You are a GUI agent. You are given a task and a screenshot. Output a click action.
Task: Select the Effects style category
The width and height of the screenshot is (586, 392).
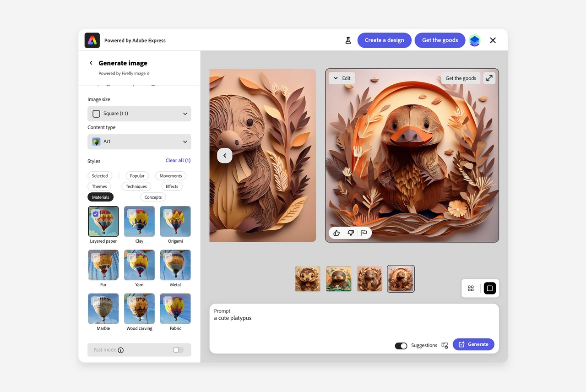(x=172, y=186)
